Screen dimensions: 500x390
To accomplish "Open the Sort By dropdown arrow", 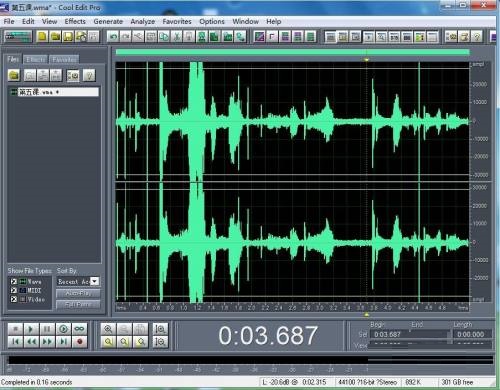I will tap(95, 282).
